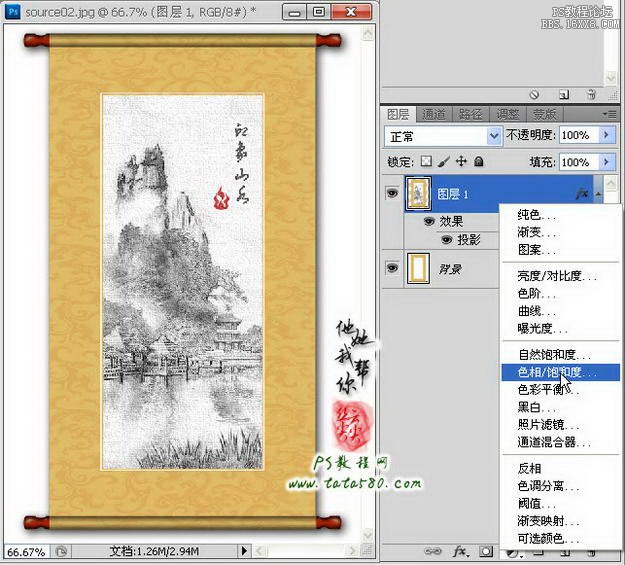This screenshot has height=565, width=625.
Task: Click the cancel circle icon in upper panel
Action: click(x=535, y=95)
